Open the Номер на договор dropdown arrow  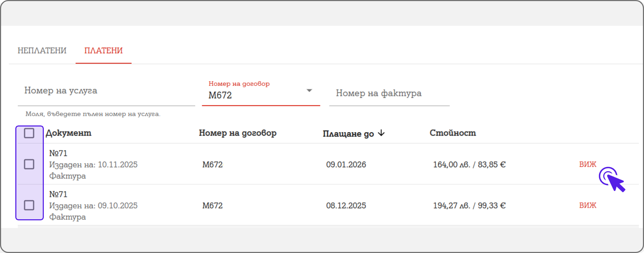pyautogui.click(x=309, y=91)
